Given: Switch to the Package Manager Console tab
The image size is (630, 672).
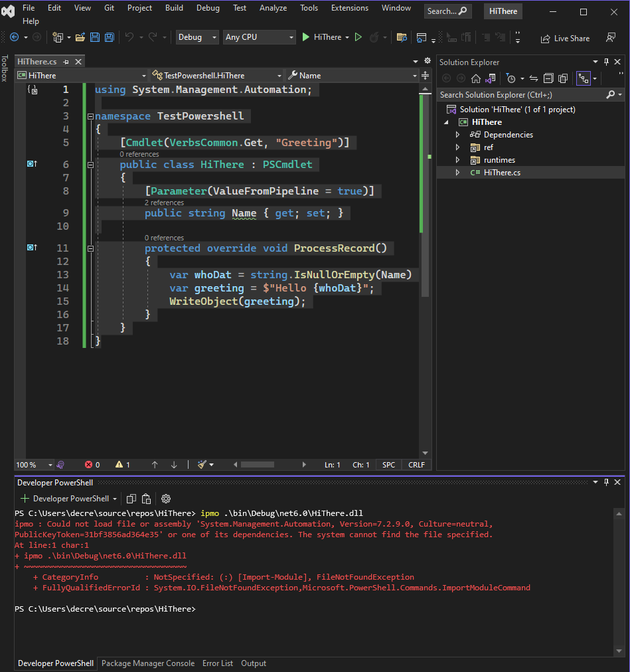Looking at the screenshot, I should [x=147, y=663].
